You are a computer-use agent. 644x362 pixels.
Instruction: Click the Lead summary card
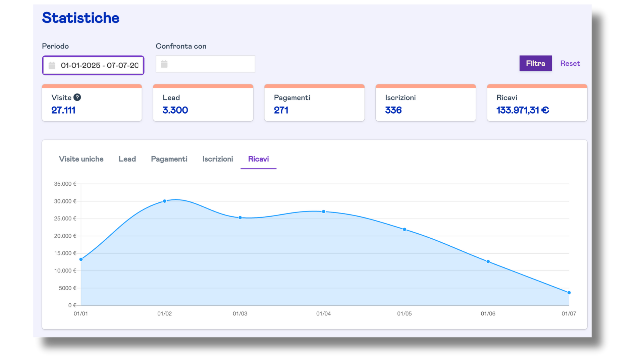(203, 104)
